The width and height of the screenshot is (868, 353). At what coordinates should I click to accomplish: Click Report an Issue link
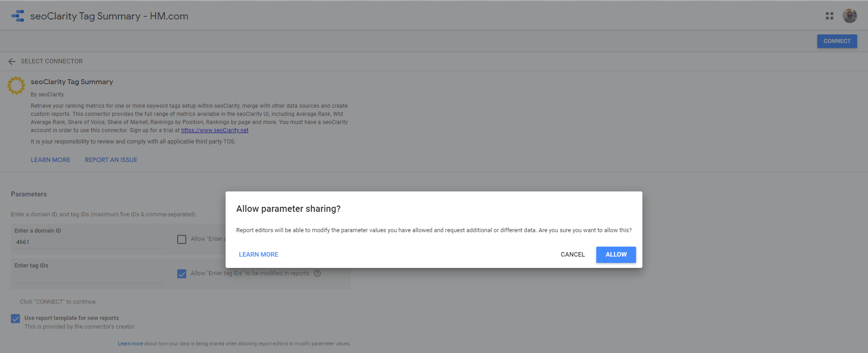[111, 160]
